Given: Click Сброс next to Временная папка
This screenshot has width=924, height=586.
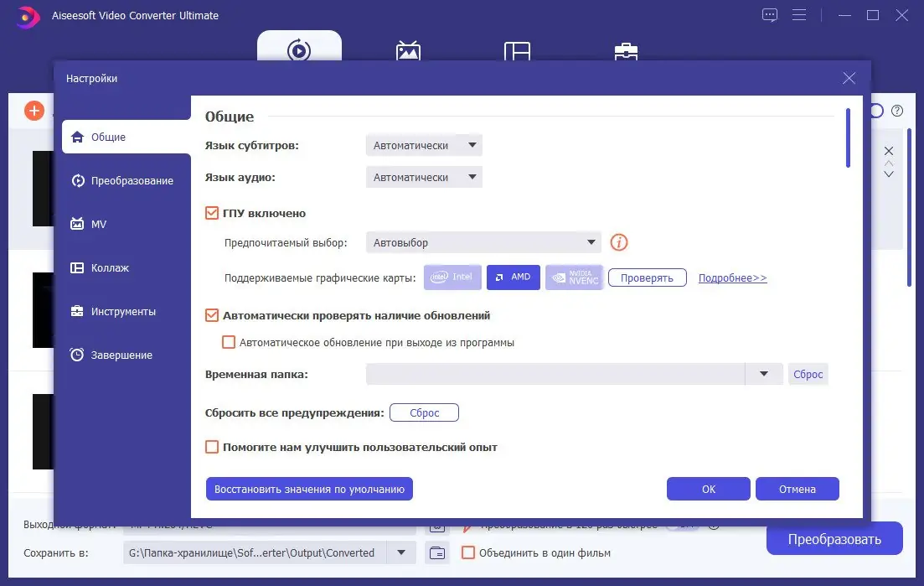Looking at the screenshot, I should (808, 375).
